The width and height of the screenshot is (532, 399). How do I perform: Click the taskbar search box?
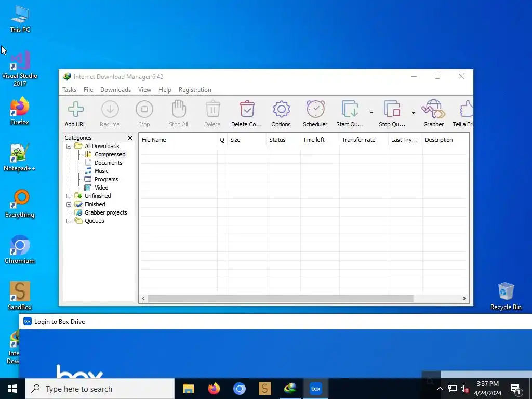pos(100,389)
